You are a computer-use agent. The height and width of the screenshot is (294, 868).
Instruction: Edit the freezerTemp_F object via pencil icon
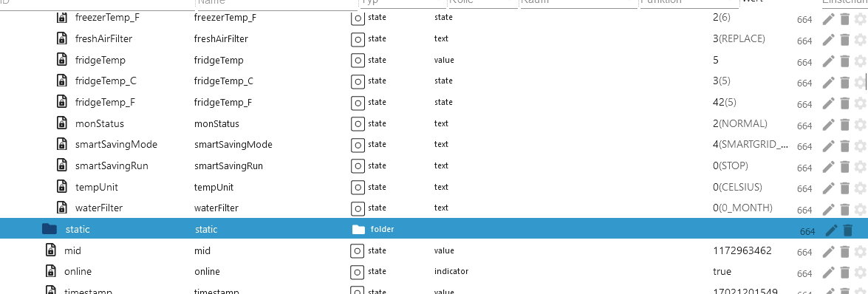point(828,19)
